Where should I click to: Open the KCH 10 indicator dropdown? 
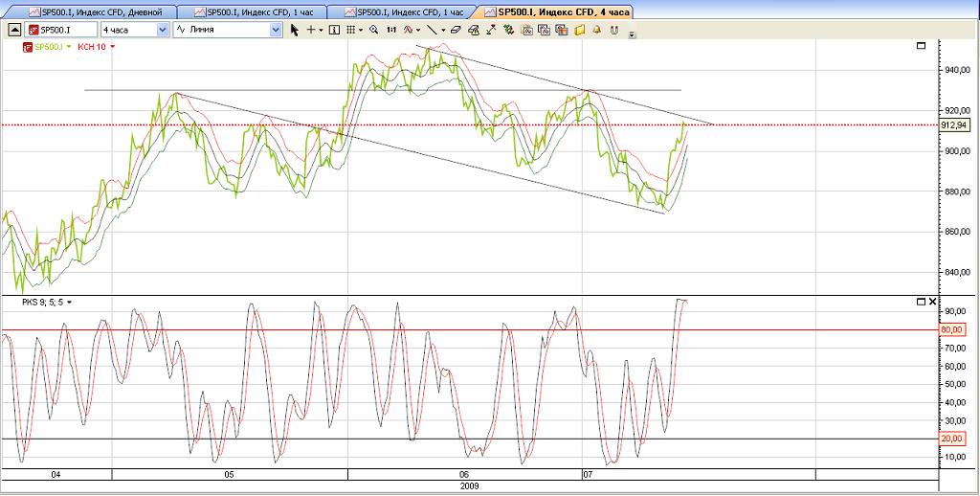coord(113,46)
